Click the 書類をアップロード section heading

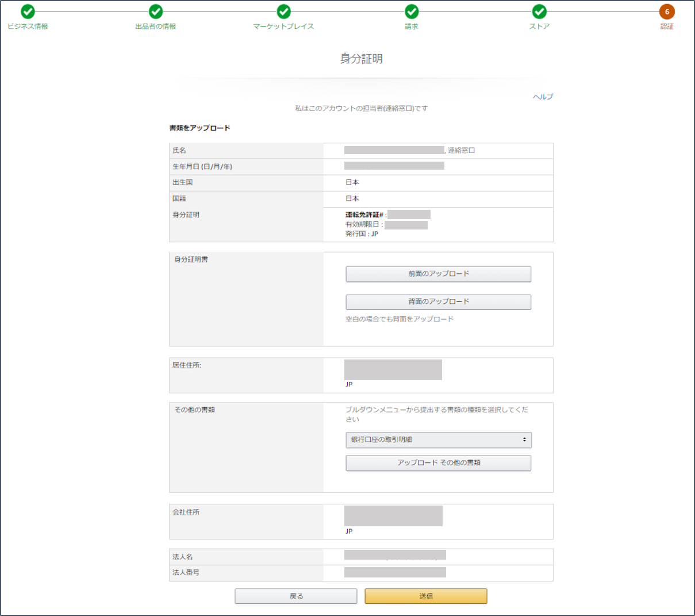(x=199, y=128)
